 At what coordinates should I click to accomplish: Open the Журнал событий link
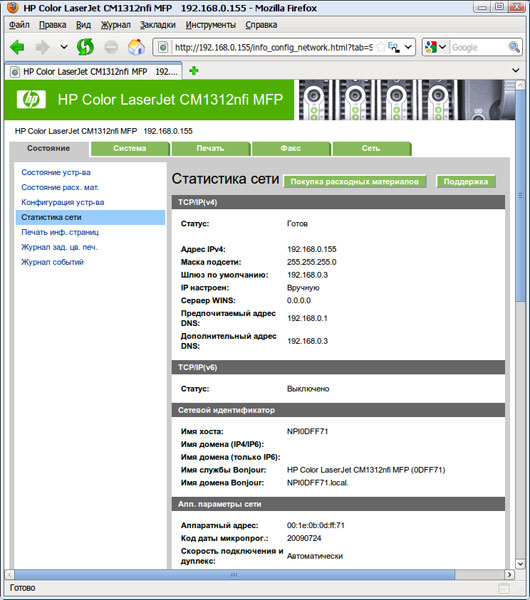click(52, 262)
